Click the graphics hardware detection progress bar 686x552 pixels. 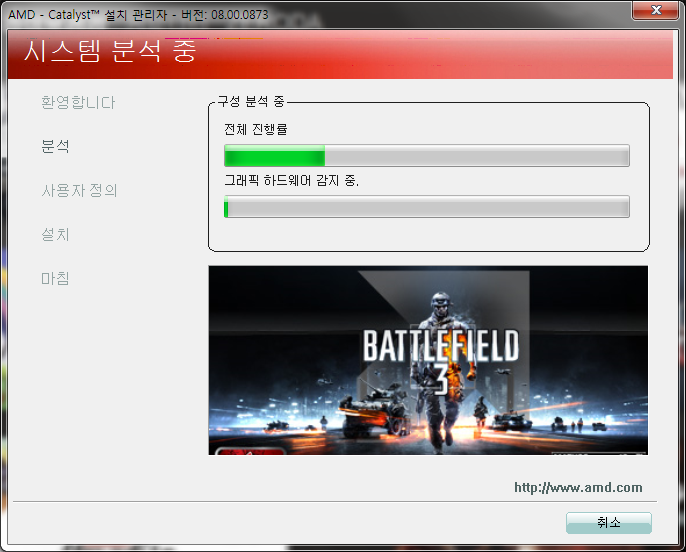coord(427,206)
